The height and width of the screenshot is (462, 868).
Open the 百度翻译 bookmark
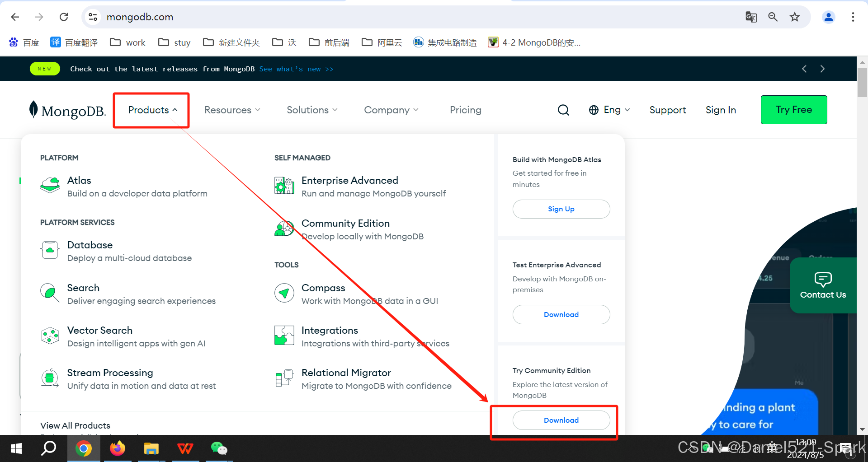[x=74, y=42]
